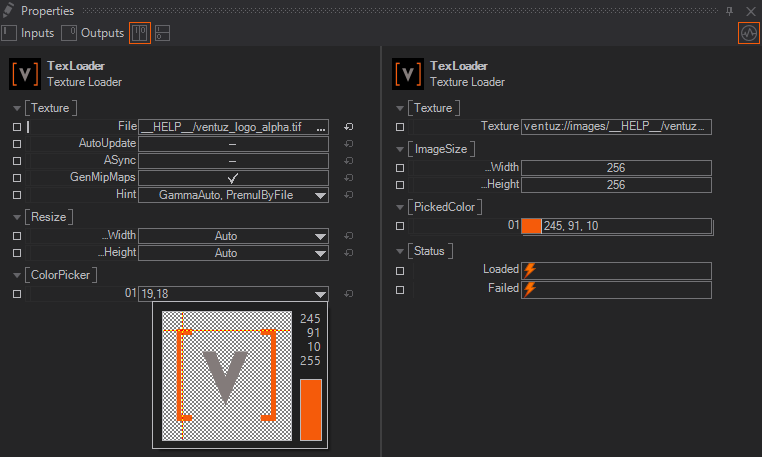Click the pin icon in Properties title bar
This screenshot has height=457, width=762.
(729, 10)
